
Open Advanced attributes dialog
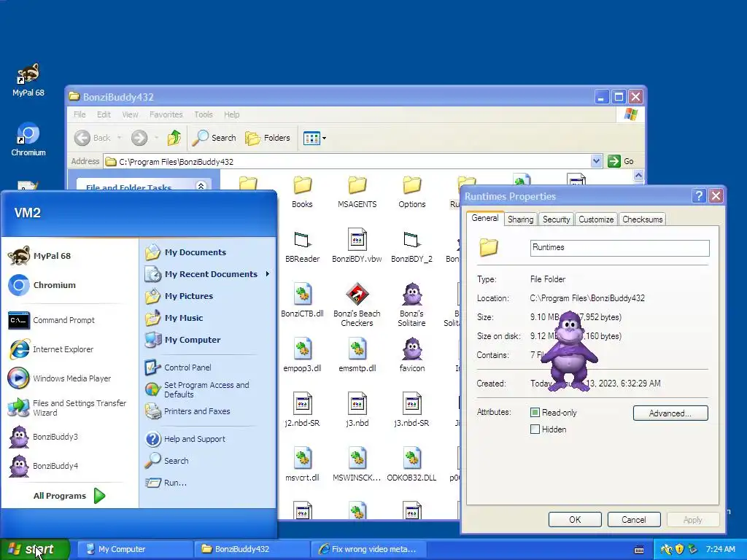670,413
